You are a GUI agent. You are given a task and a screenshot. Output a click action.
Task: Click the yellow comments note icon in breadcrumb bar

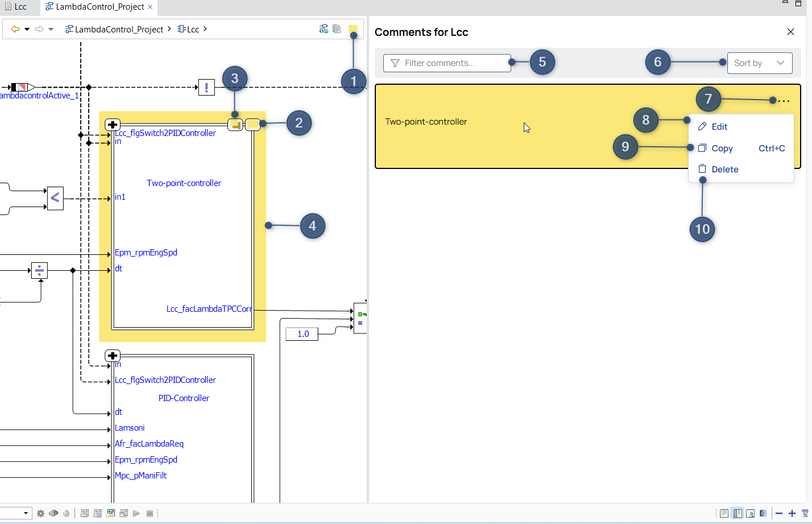pyautogui.click(x=353, y=28)
